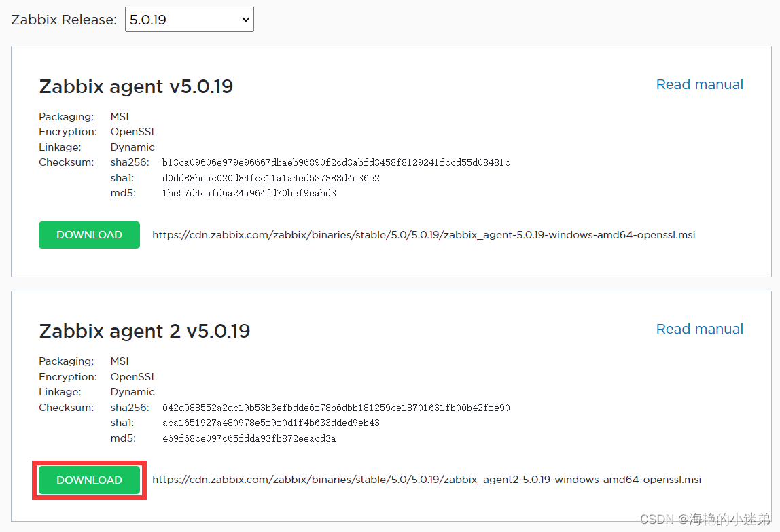Select sha256 hash starting 042d988552a2

[x=336, y=408]
